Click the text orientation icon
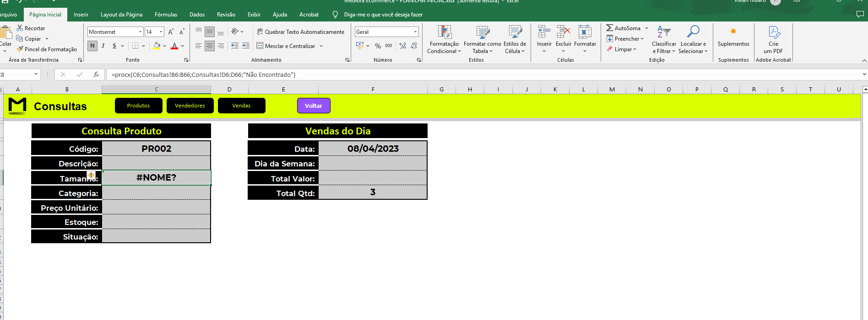 [235, 32]
